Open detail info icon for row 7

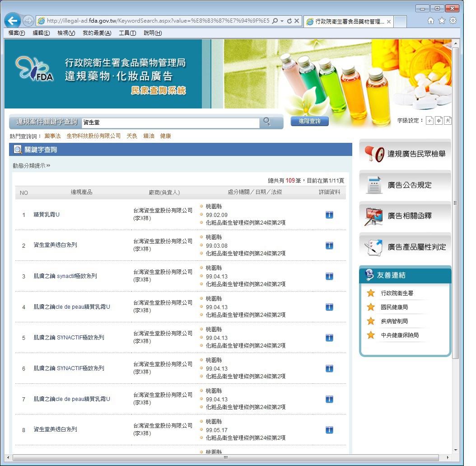point(329,399)
